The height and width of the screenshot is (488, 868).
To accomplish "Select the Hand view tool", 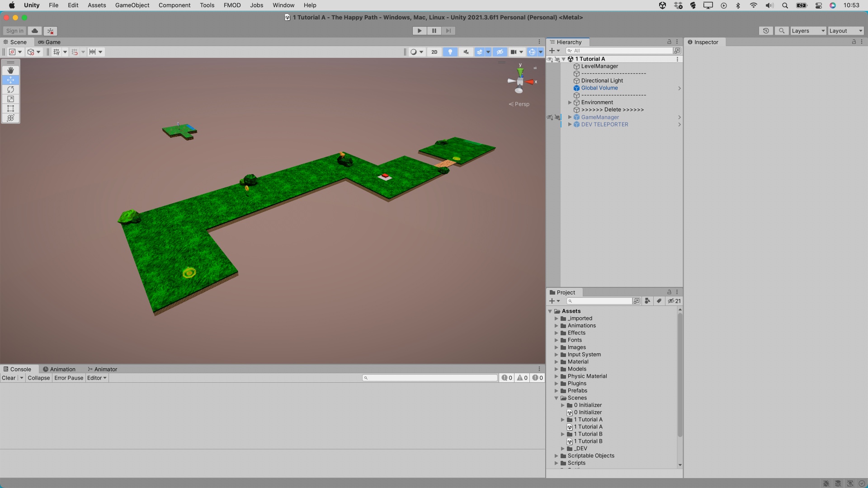I will (10, 70).
